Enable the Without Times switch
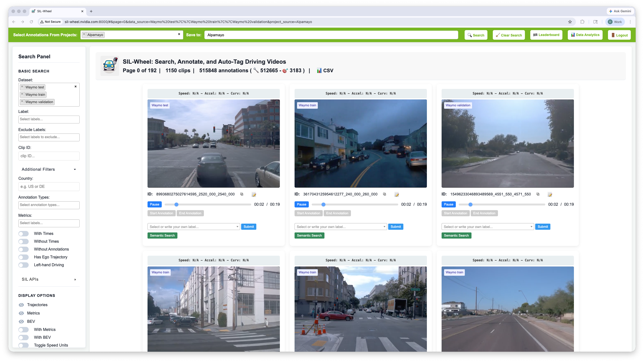 [x=24, y=241]
